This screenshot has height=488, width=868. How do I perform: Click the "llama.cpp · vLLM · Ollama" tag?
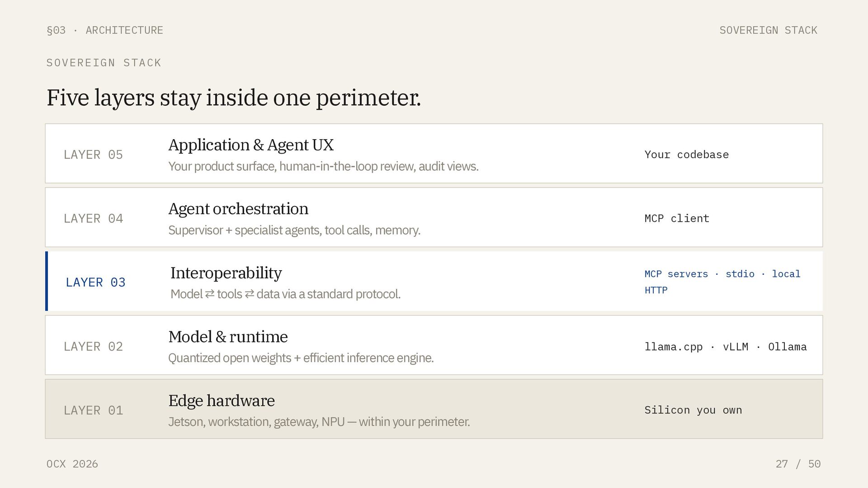[725, 347]
